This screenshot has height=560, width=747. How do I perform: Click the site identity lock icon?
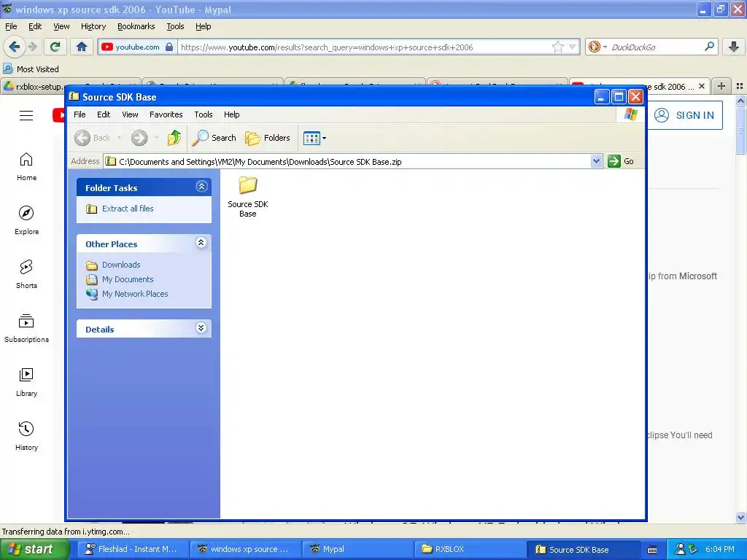pyautogui.click(x=169, y=47)
